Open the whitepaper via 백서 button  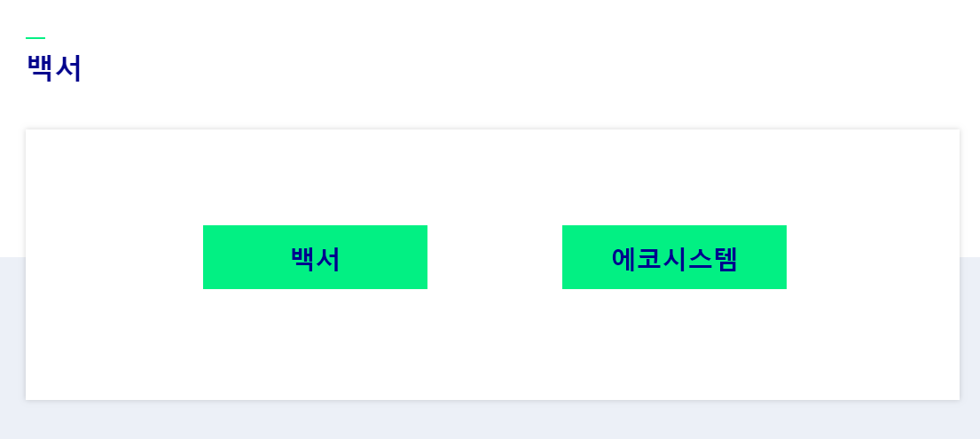click(315, 257)
